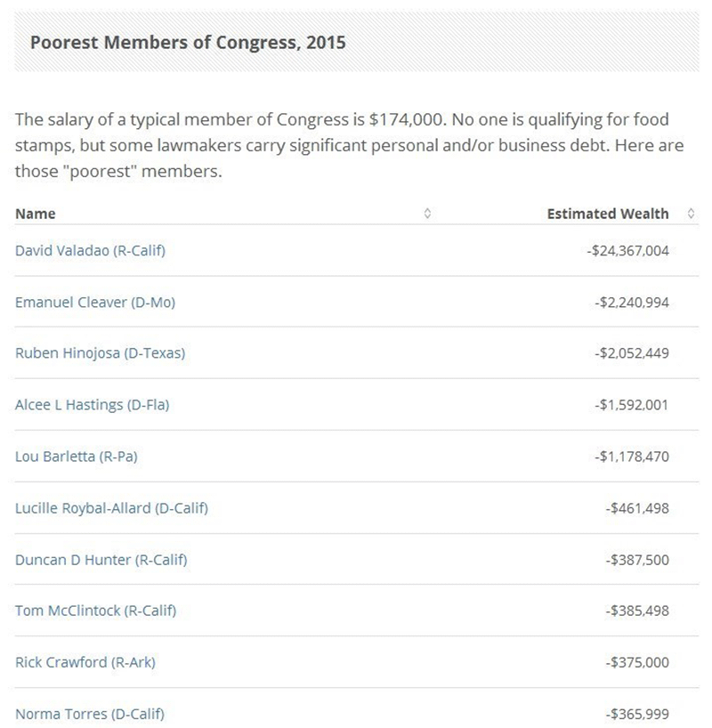712x728 pixels.
Task: Click the -$365,999 wealth cell
Action: [636, 714]
